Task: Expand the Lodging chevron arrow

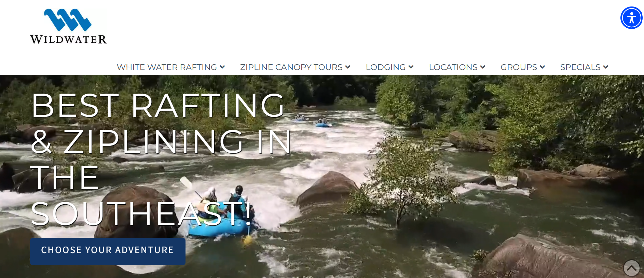Action: [411, 67]
